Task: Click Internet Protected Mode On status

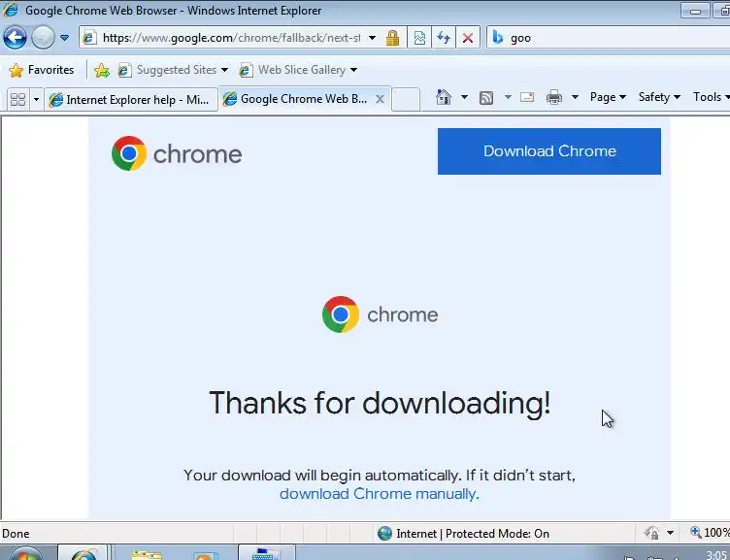Action: click(x=463, y=534)
